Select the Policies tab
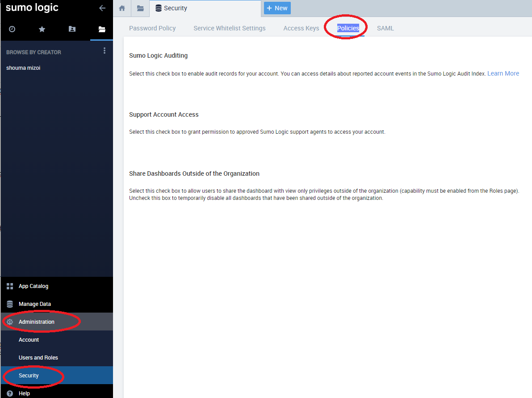 point(348,28)
